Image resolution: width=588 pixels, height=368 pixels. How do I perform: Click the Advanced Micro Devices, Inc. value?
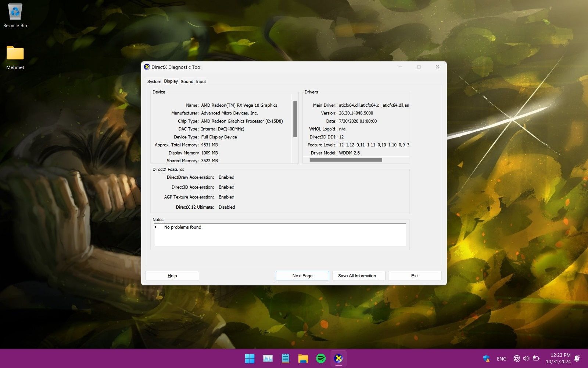(229, 113)
